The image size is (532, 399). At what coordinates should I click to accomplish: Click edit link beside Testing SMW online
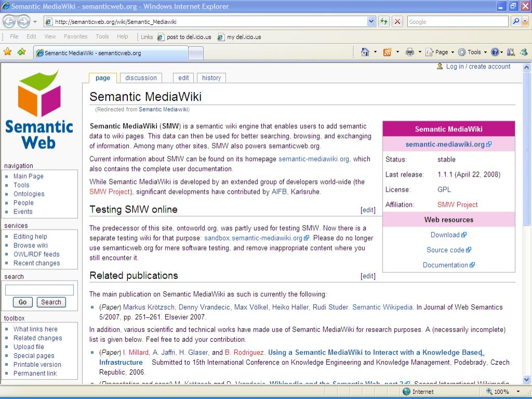[368, 210]
